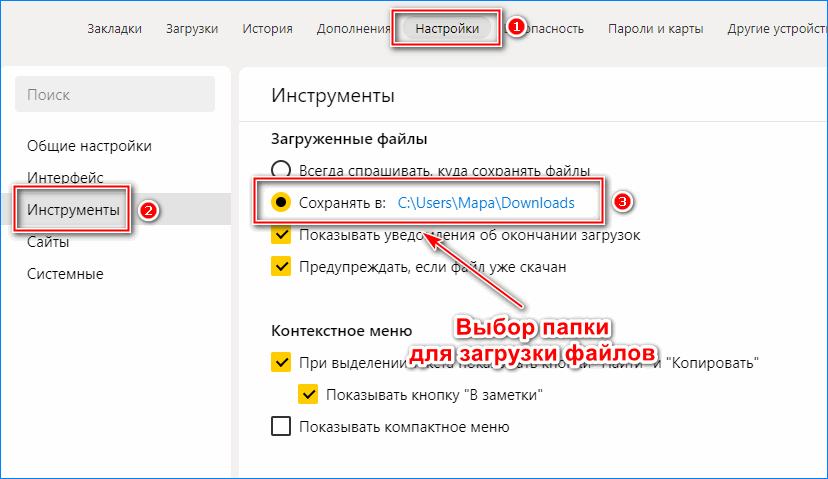Open Сайты settings section
The width and height of the screenshot is (828, 479).
point(48,242)
